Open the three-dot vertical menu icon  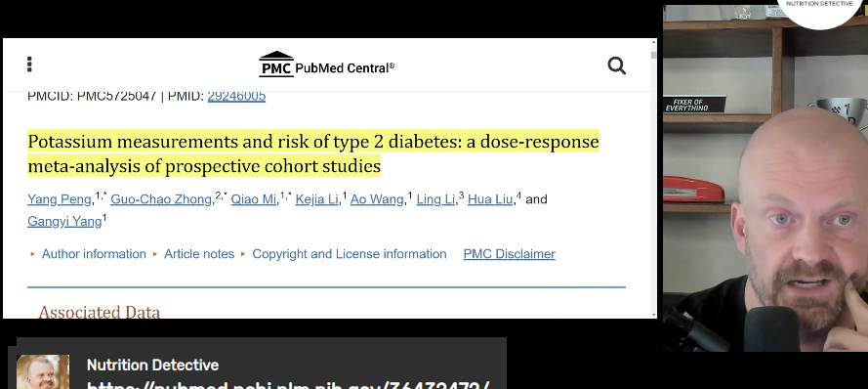click(29, 65)
